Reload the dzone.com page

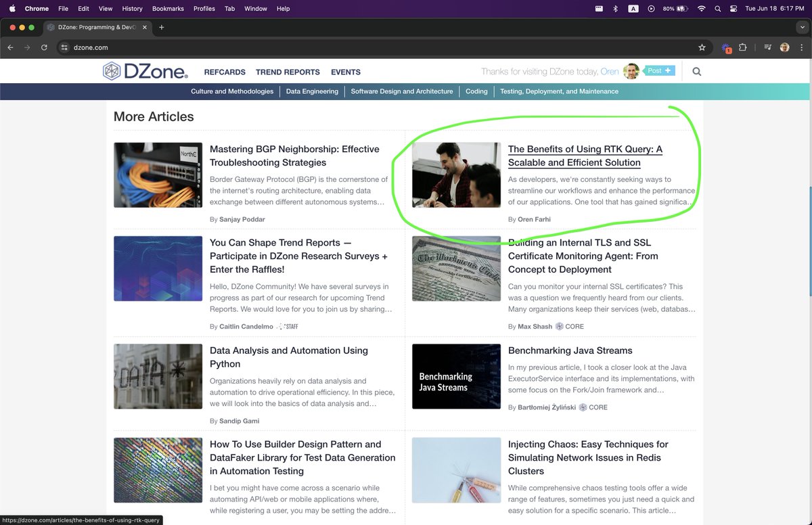[44, 47]
